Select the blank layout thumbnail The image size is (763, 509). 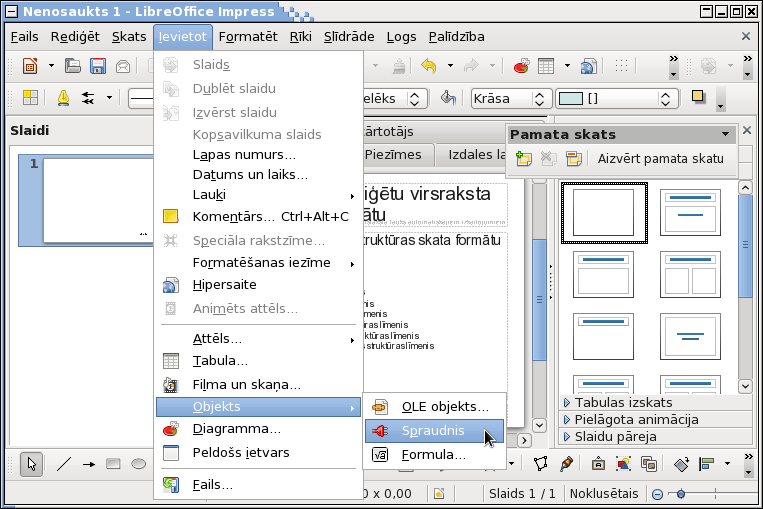604,213
